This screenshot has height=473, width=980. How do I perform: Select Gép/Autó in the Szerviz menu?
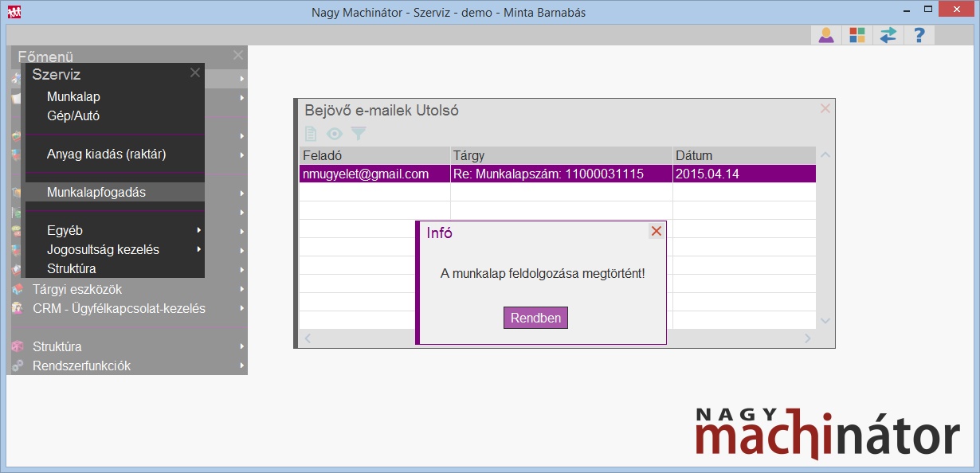click(x=73, y=115)
